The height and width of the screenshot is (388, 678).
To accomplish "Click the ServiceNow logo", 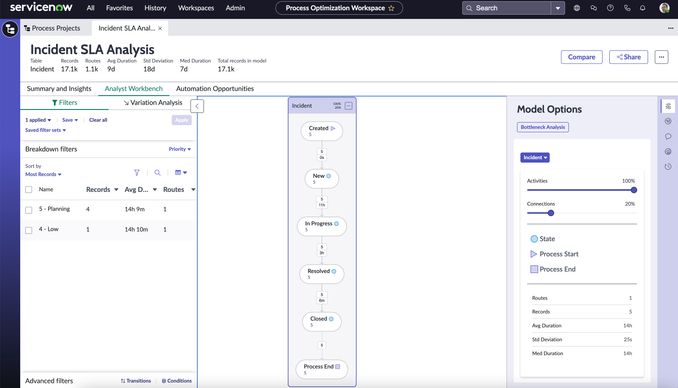I will 41,7.
